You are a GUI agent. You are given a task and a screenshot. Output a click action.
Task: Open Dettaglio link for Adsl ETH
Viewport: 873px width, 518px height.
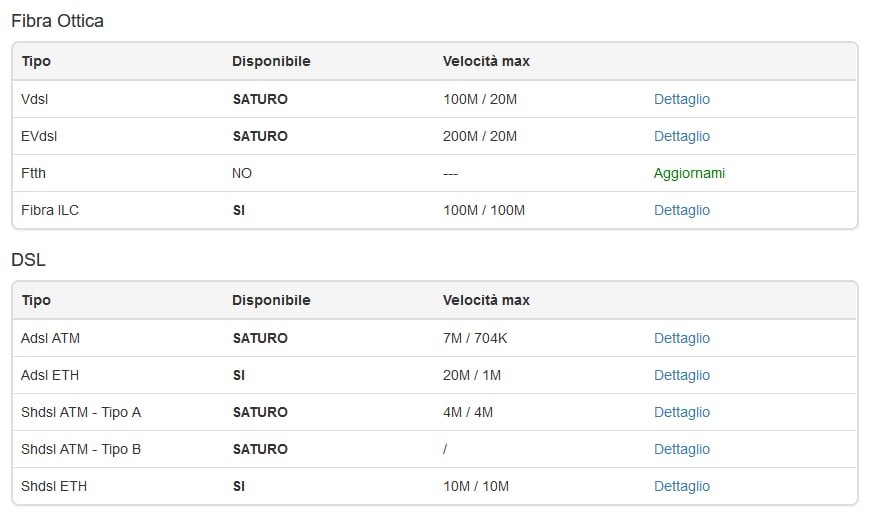click(x=681, y=375)
